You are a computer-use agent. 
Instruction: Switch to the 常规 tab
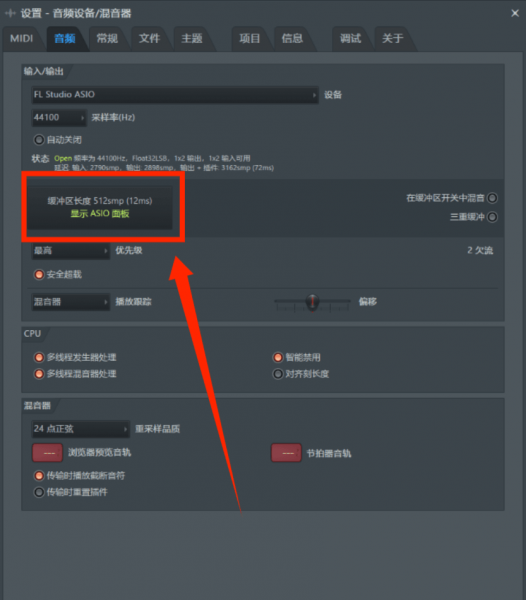[x=107, y=39]
